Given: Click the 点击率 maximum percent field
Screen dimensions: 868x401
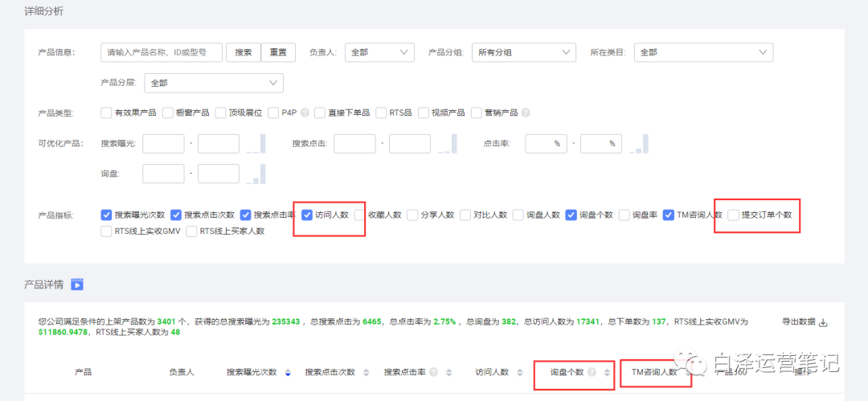Looking at the screenshot, I should click(x=601, y=144).
